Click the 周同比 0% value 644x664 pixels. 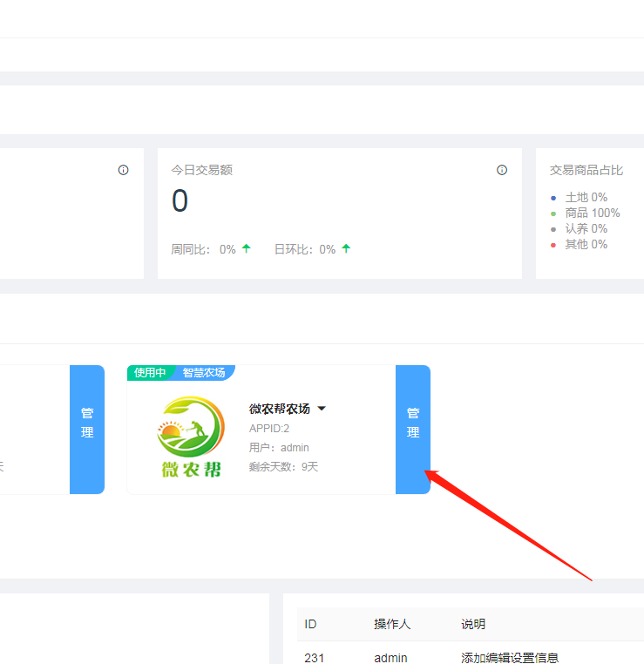click(227, 249)
